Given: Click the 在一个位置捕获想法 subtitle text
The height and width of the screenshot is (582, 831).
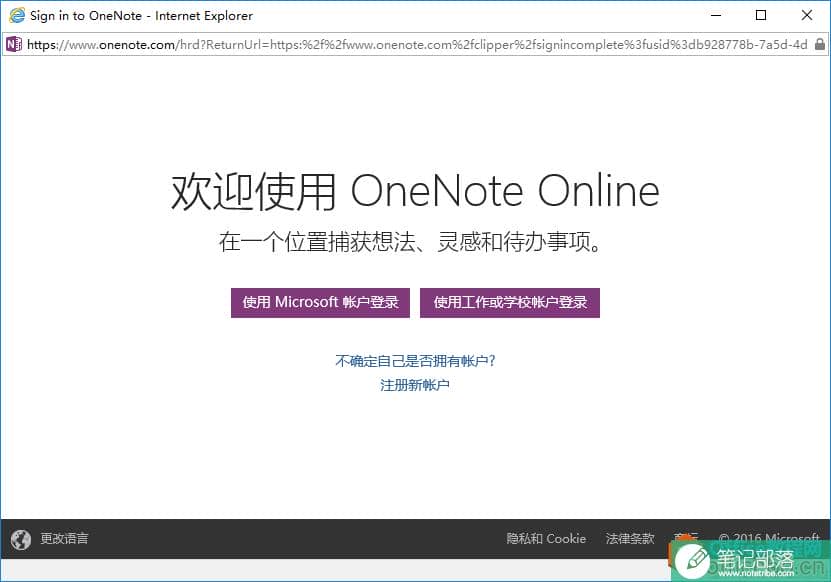Looking at the screenshot, I should click(411, 242).
